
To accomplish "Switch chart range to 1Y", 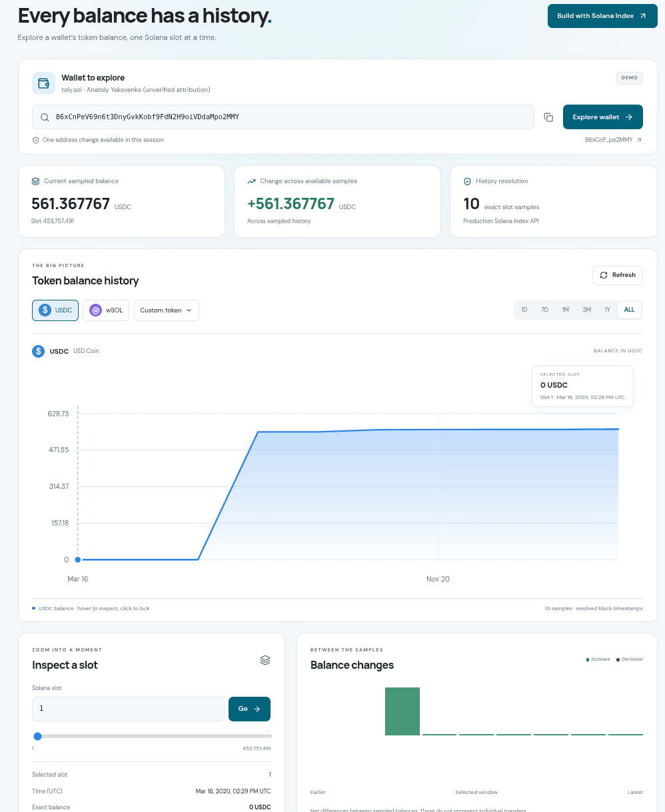I will click(x=607, y=310).
